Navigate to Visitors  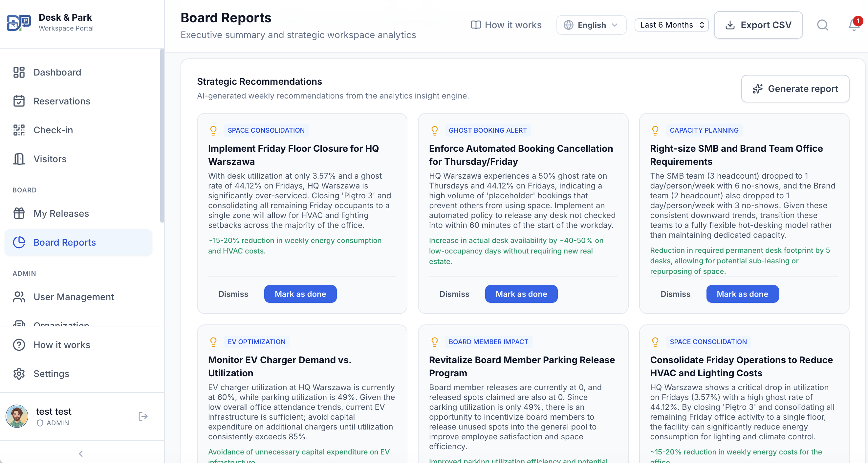(78, 159)
